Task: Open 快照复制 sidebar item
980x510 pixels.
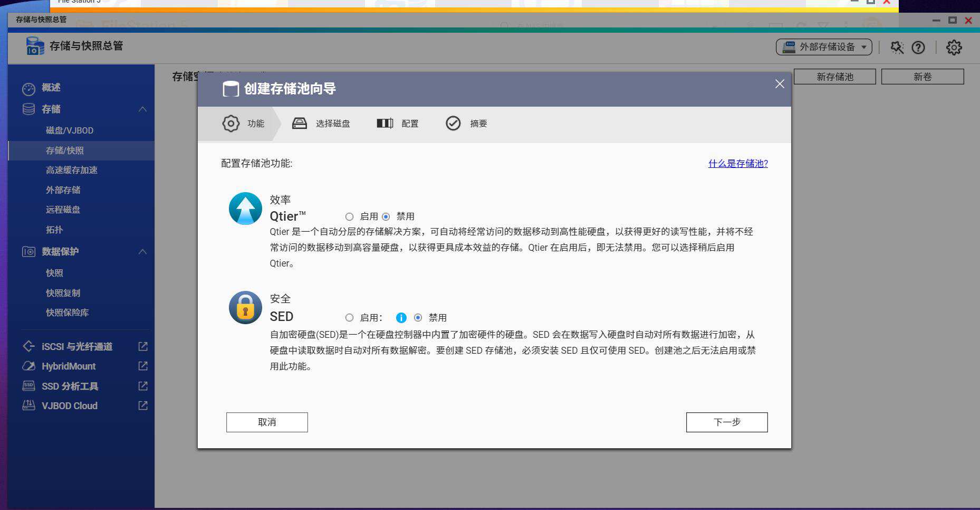Action: pyautogui.click(x=63, y=293)
